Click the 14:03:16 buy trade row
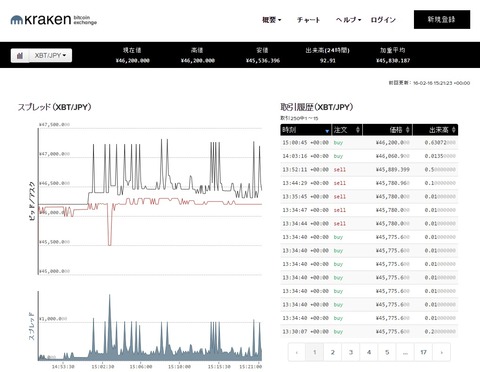480x372 pixels. (x=369, y=156)
